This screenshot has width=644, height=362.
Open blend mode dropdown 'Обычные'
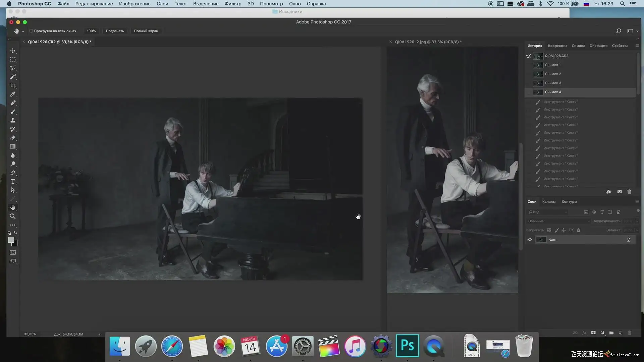[558, 221]
